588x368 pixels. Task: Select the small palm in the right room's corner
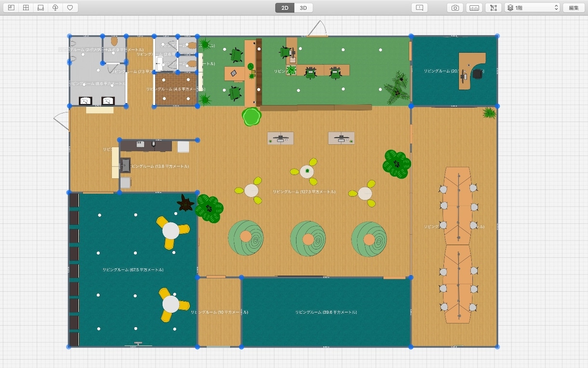point(489,113)
